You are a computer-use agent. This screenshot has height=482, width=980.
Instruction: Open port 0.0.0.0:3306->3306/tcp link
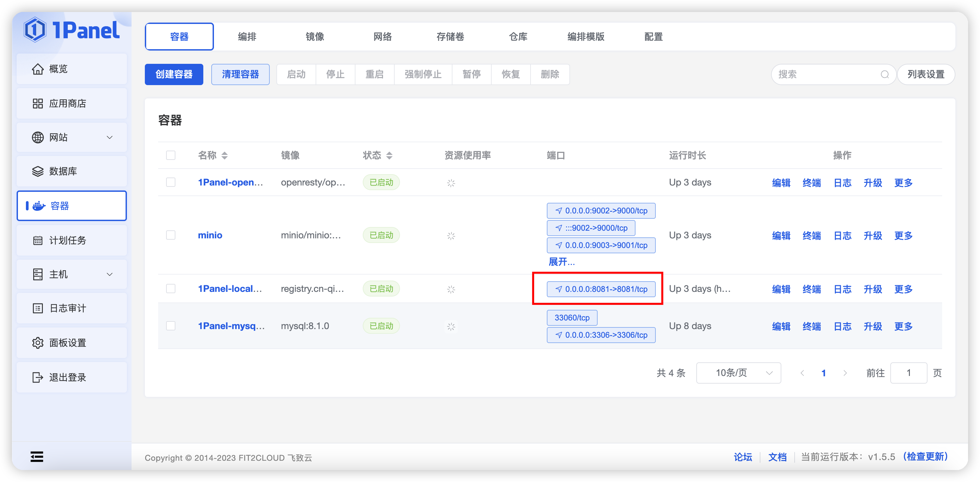601,335
